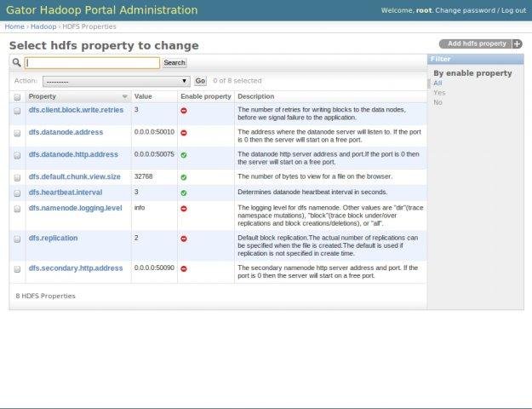Check the box for dfs.namenode.logging.level
The height and width of the screenshot is (409, 532).
click(17, 209)
